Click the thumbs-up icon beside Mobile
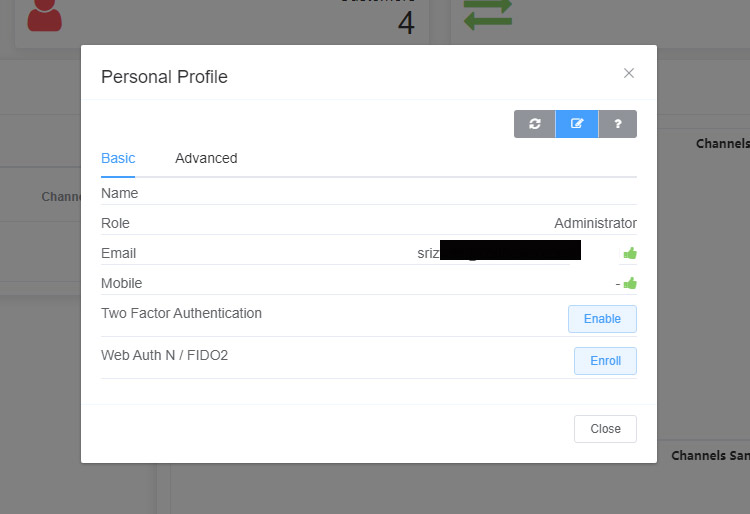 pyautogui.click(x=630, y=284)
